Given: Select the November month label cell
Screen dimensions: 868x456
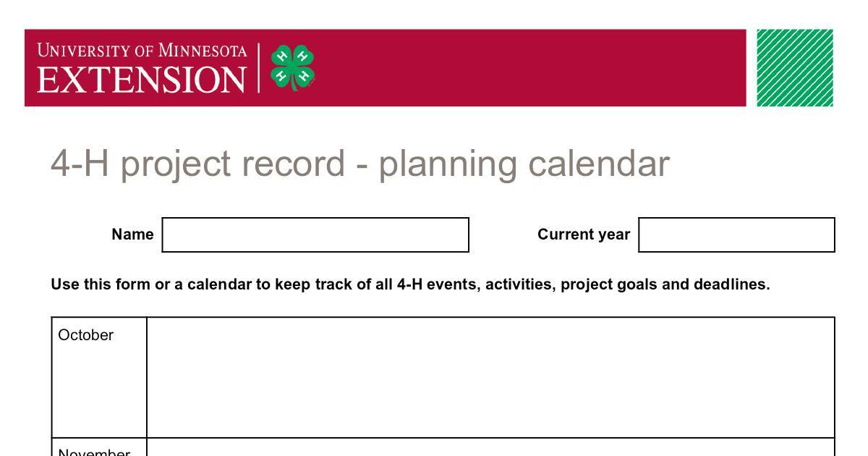Looking at the screenshot, I should tap(99, 447).
